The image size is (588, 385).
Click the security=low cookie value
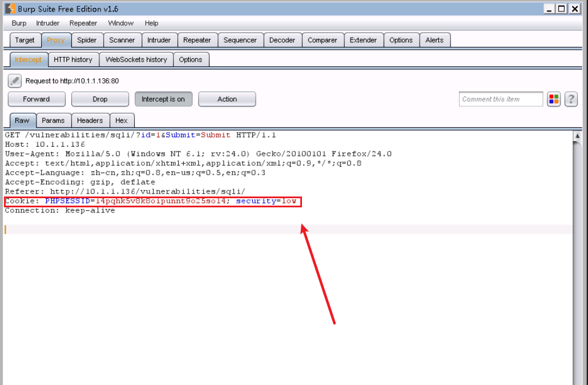coord(266,201)
